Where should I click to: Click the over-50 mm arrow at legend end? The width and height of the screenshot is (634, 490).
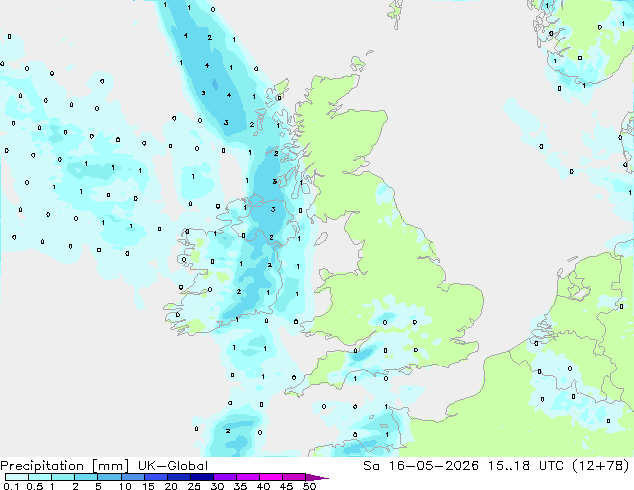tap(317, 477)
